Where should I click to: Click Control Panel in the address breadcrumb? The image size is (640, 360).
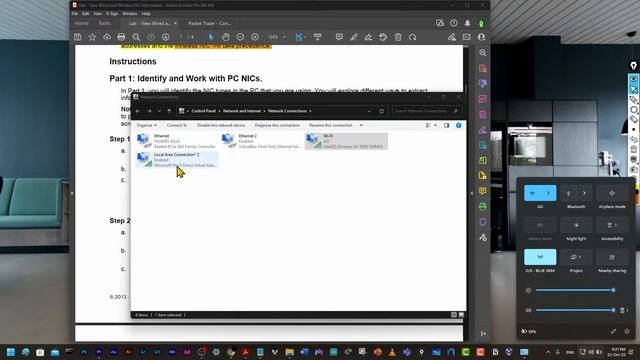[x=203, y=111]
